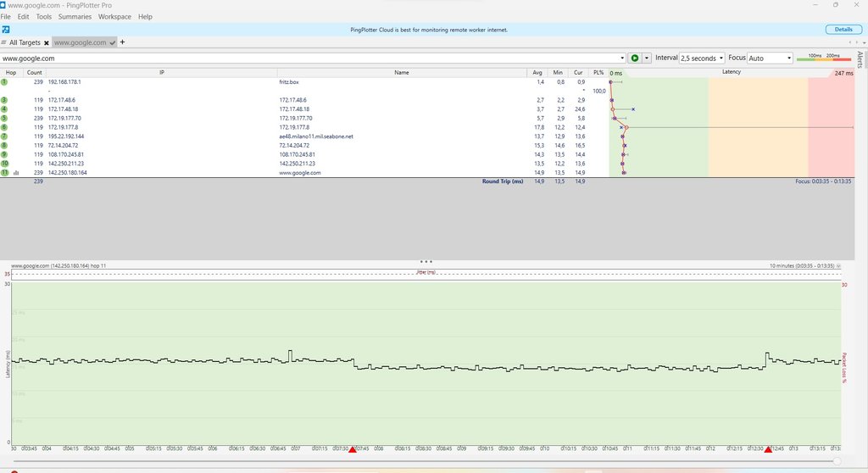The width and height of the screenshot is (868, 473).
Task: Click hop 8 green circle icon
Action: tap(4, 146)
